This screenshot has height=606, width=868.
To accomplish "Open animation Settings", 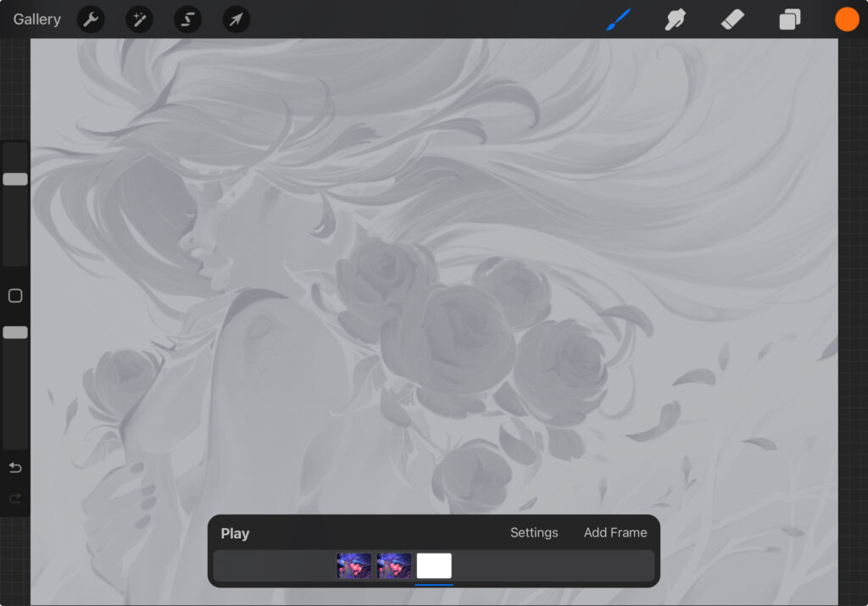I will (x=534, y=532).
